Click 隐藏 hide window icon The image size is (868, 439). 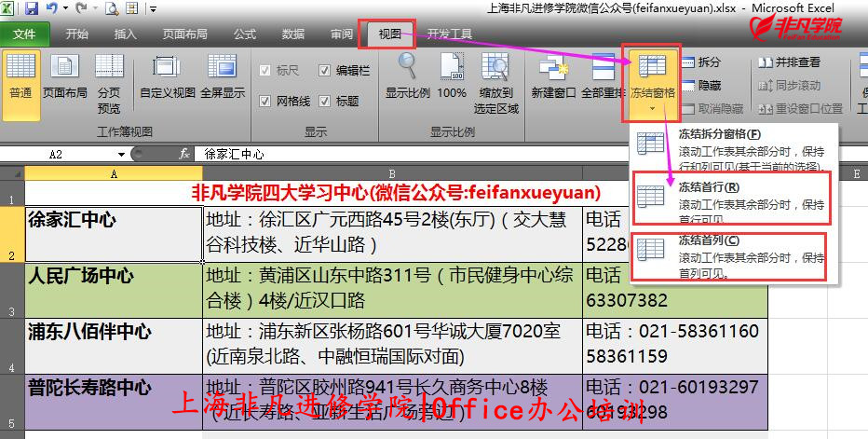[x=701, y=86]
